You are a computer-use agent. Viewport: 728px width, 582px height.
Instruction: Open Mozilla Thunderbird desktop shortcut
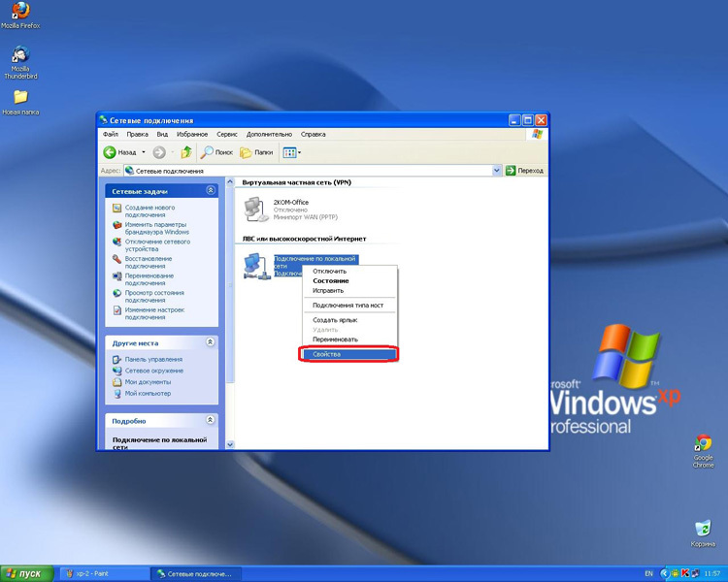click(x=20, y=63)
